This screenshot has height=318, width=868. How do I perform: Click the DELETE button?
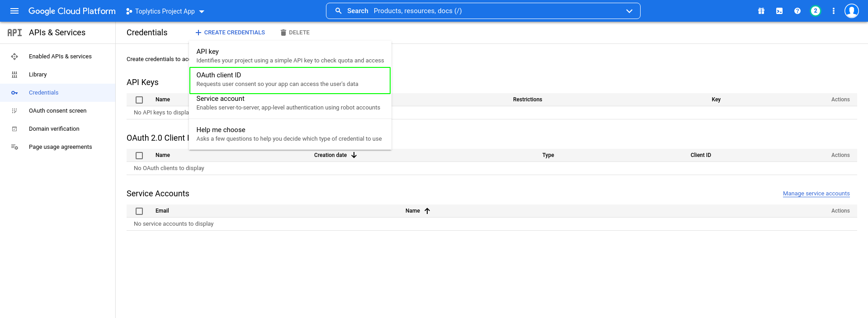coord(295,33)
